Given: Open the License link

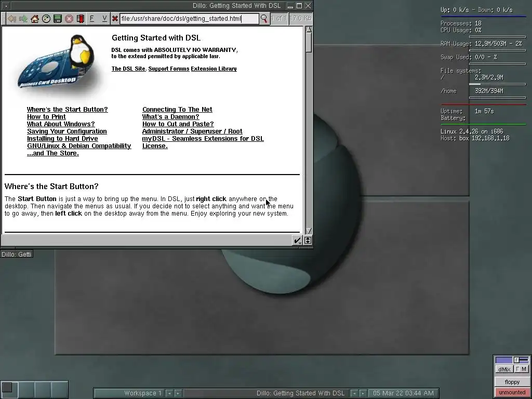Looking at the screenshot, I should [x=155, y=146].
